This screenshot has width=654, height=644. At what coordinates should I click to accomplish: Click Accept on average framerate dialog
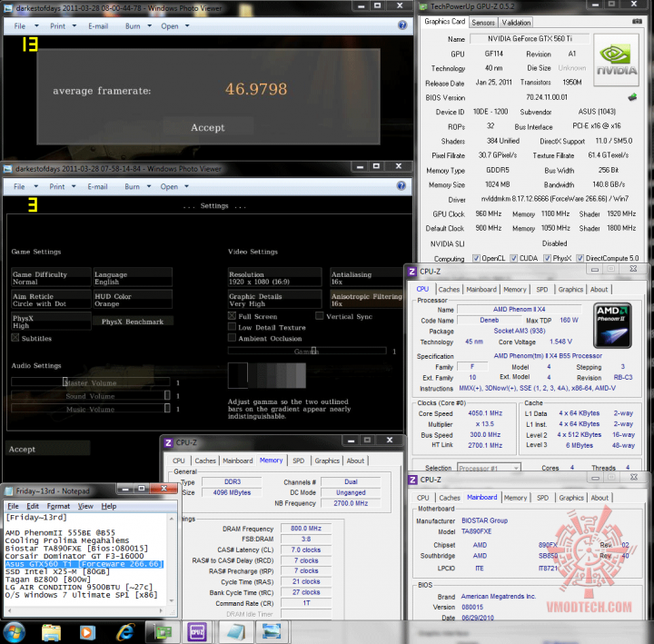click(208, 128)
